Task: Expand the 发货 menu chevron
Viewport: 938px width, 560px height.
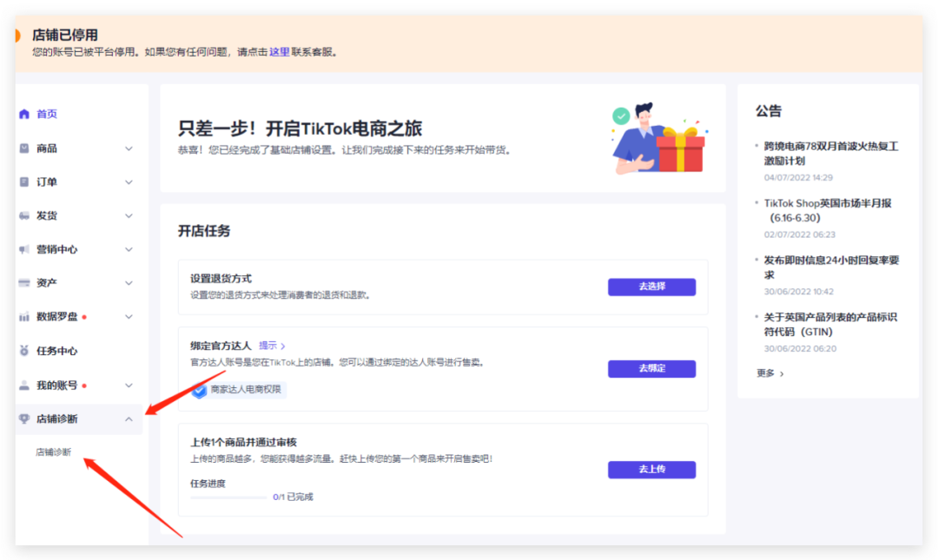Action: (129, 215)
